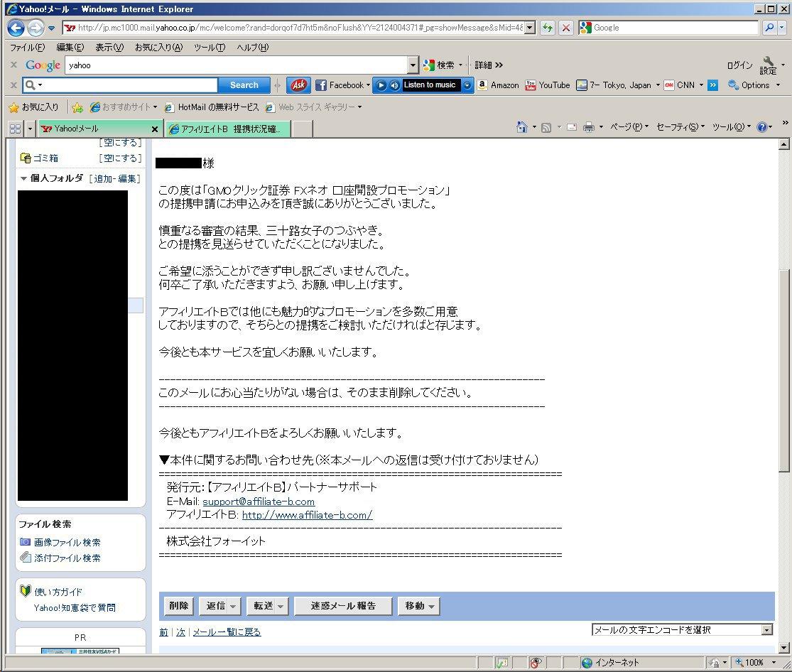This screenshot has height=672, width=792.
Task: Click the Read Mail envelope icon
Action: point(571,127)
